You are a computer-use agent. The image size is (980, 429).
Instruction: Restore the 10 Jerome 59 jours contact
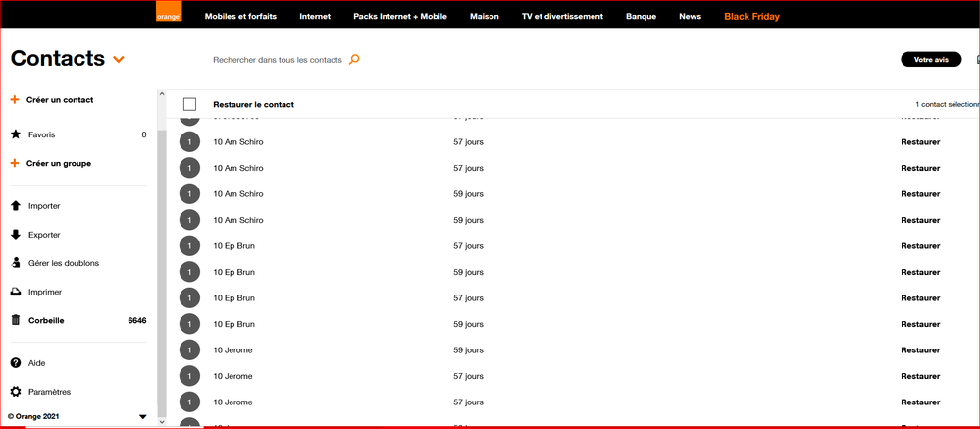click(920, 350)
